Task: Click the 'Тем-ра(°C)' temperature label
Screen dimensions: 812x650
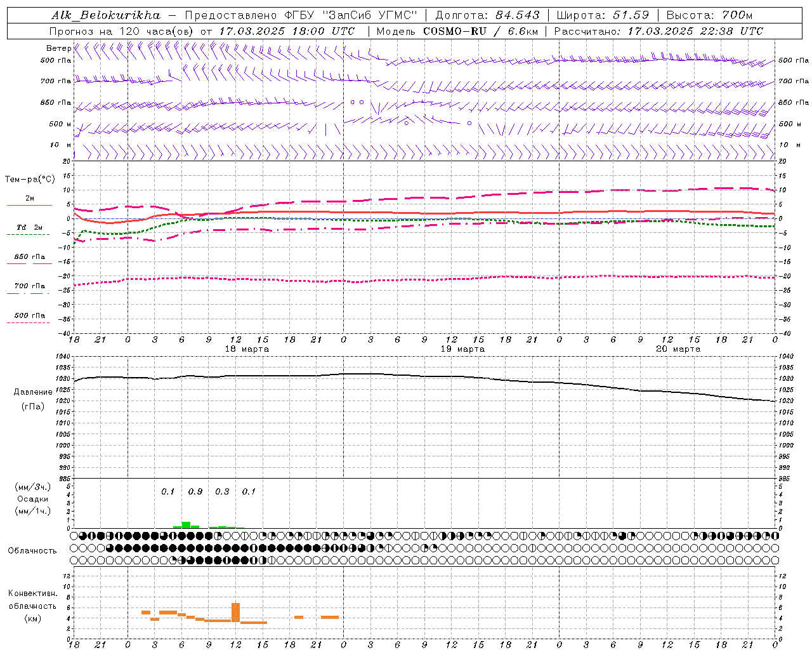Action: 30,180
